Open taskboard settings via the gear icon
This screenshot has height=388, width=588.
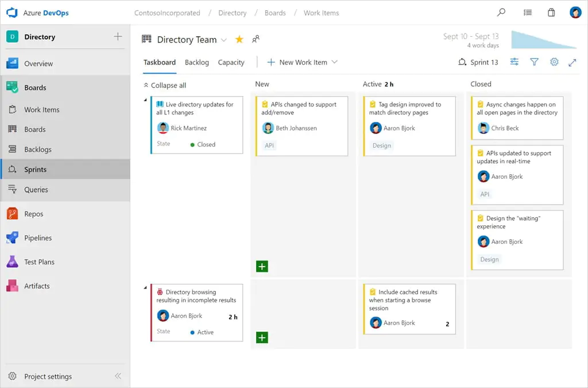pyautogui.click(x=554, y=62)
